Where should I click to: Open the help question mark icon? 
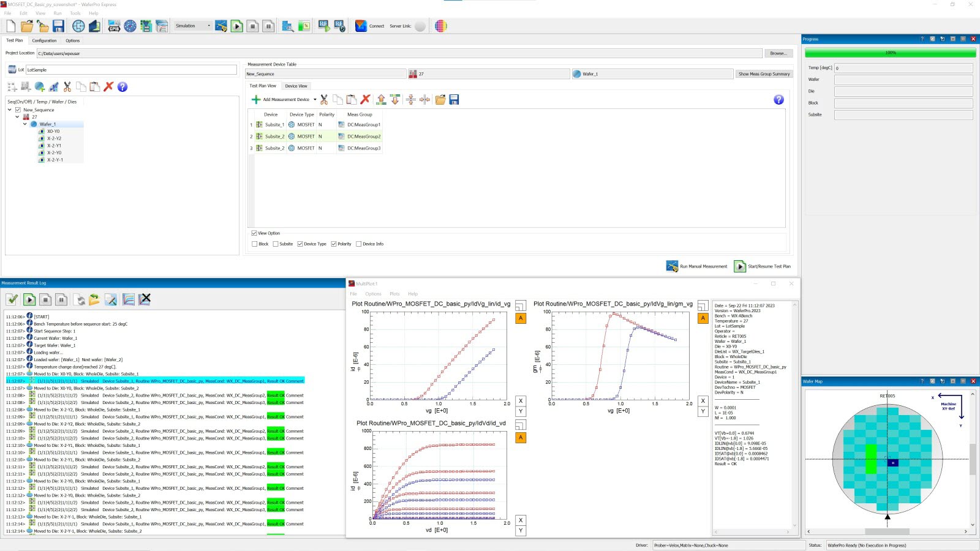[123, 87]
